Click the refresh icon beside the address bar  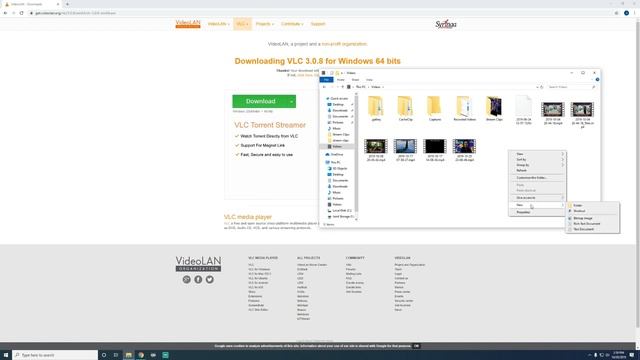[x=542, y=87]
